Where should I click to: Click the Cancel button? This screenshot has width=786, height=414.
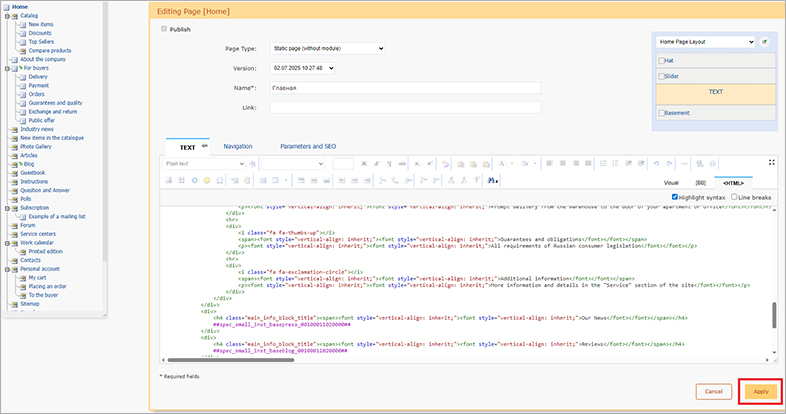tap(712, 391)
